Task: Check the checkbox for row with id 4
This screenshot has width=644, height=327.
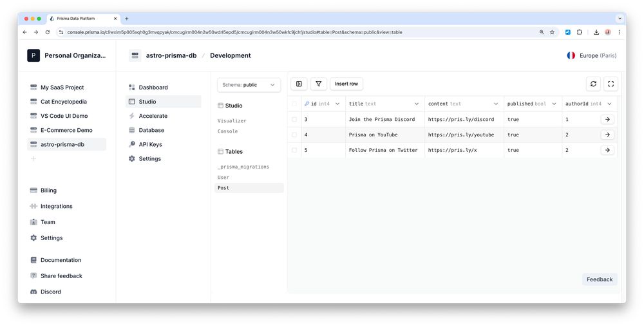Action: click(x=294, y=135)
